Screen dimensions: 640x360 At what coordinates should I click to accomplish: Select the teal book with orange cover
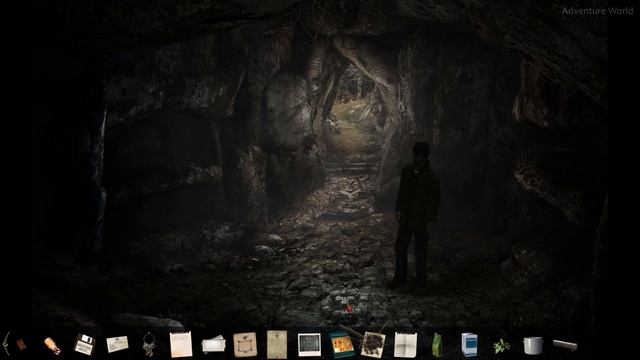click(x=341, y=345)
